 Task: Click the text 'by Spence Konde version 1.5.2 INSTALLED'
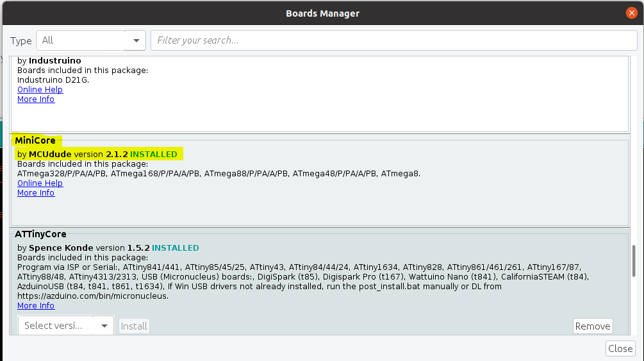pyautogui.click(x=108, y=248)
